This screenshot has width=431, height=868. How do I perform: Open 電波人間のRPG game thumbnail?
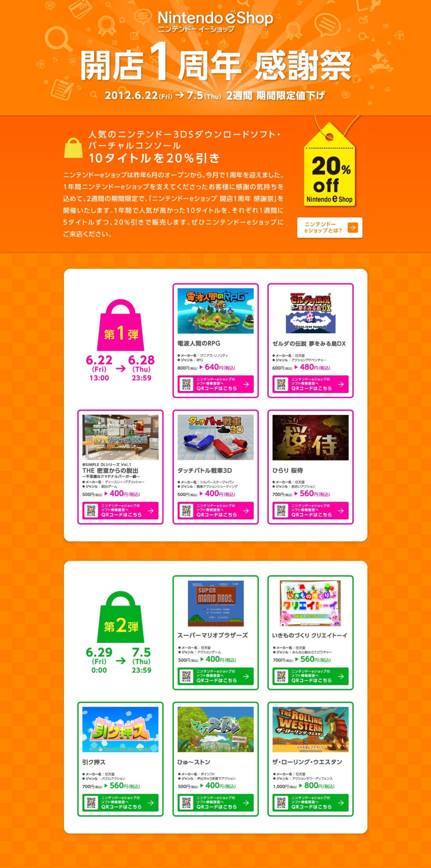(215, 311)
